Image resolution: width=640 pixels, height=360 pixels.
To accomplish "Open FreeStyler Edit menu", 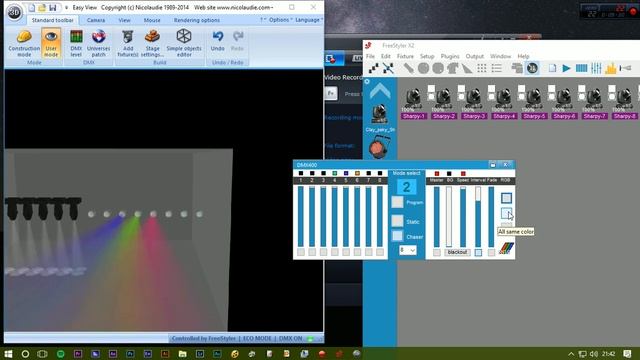I will [x=386, y=56].
